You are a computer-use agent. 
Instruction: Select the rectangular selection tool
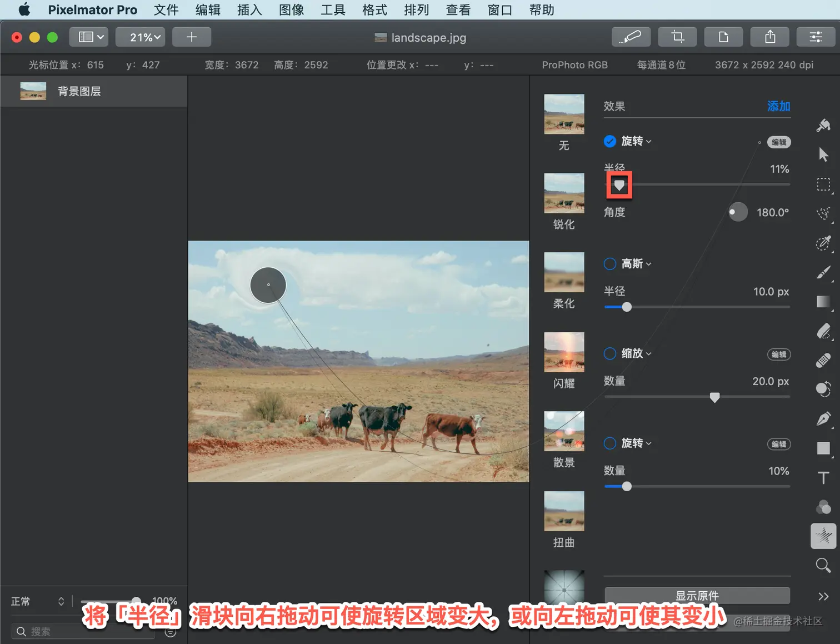click(823, 184)
